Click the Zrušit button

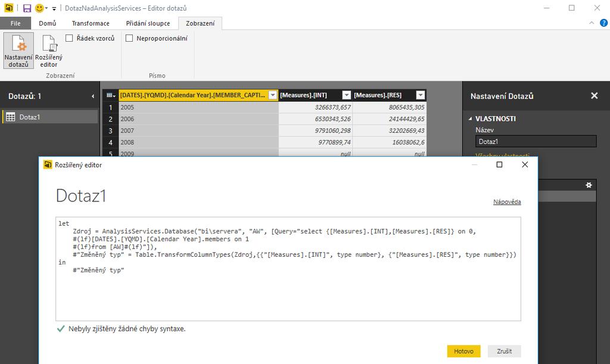(504, 351)
